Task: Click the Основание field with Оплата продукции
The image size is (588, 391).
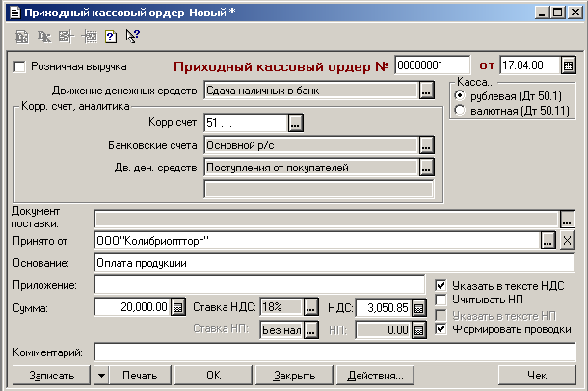Action: point(334,263)
